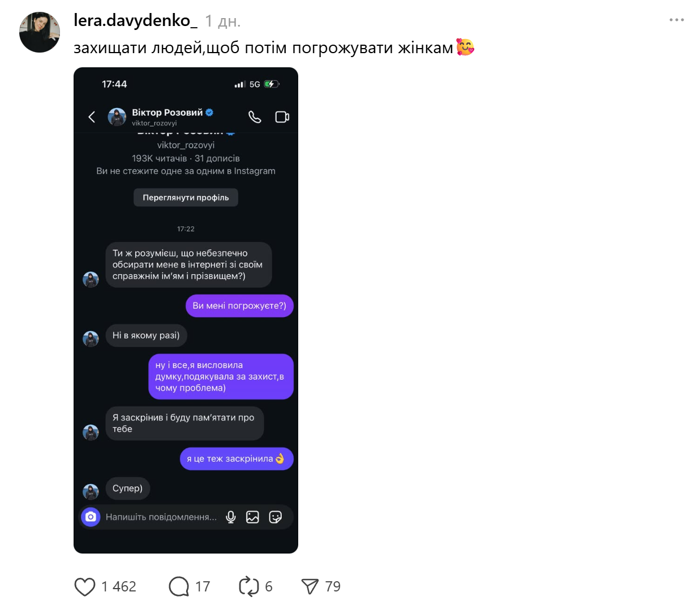The width and height of the screenshot is (700, 605).
Task: Tap the back arrow in chat header
Action: (92, 117)
